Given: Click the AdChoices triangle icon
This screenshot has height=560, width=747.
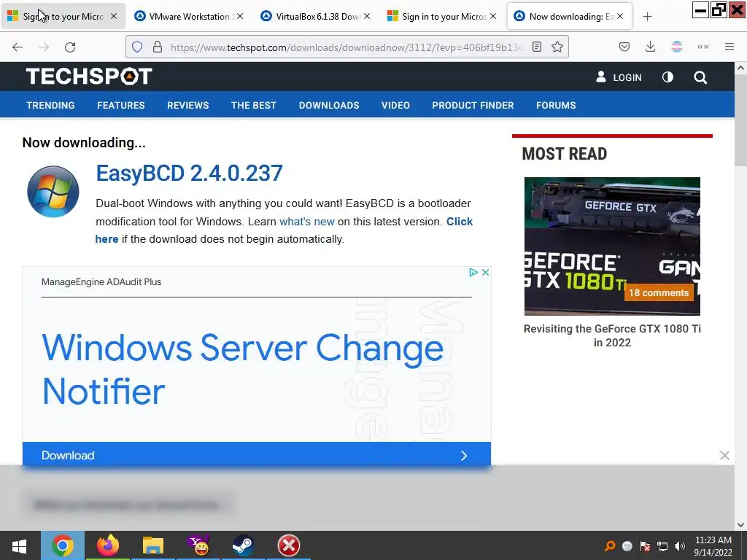Looking at the screenshot, I should tap(473, 273).
